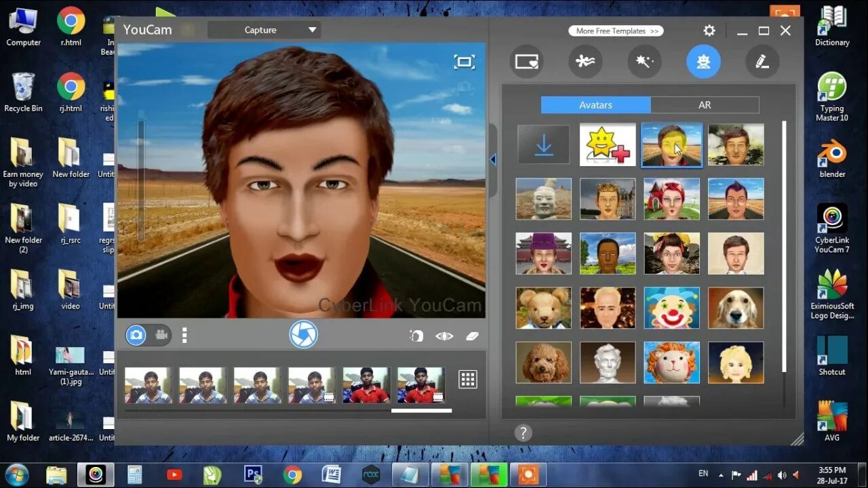Screen dimensions: 868x488
Task: Click the download avatar templates icon
Action: 542,144
